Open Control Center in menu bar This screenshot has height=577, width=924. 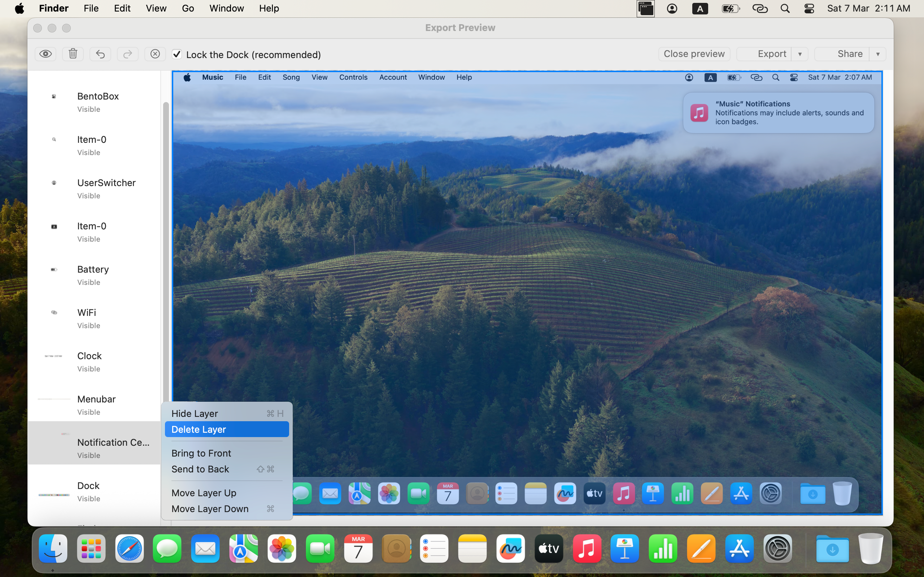click(809, 8)
